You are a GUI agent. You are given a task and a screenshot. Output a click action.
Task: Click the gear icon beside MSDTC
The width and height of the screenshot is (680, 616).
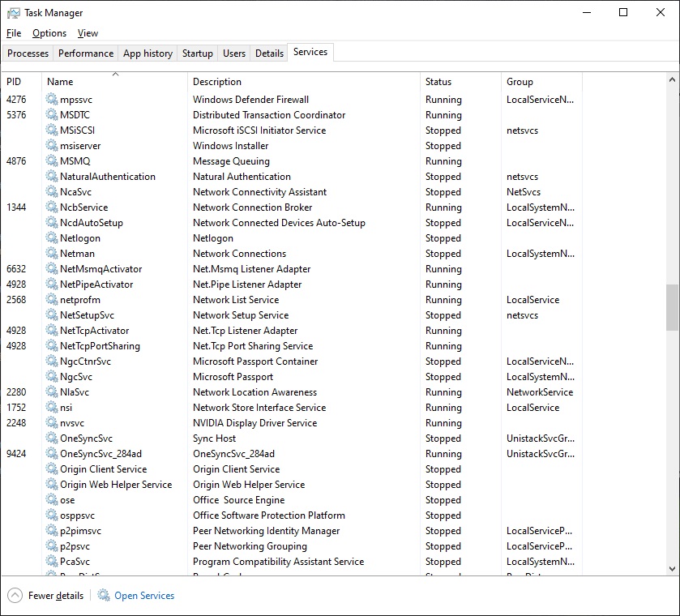(x=52, y=114)
